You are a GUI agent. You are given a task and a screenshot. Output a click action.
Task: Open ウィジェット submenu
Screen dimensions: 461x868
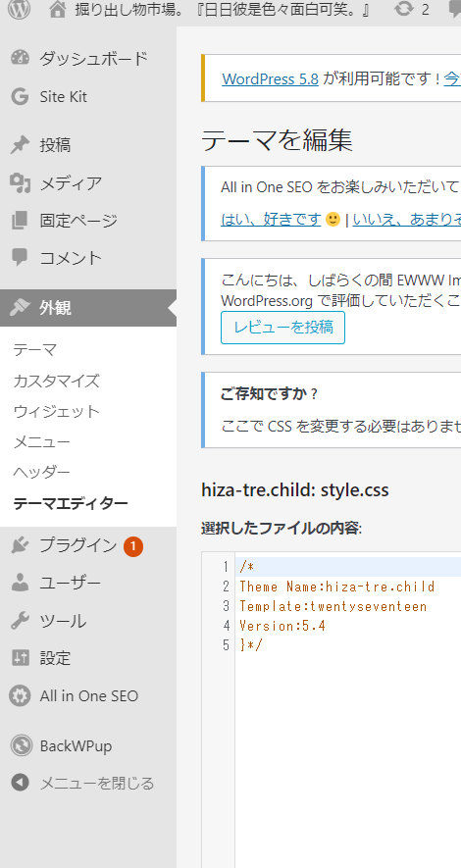pyautogui.click(x=57, y=411)
